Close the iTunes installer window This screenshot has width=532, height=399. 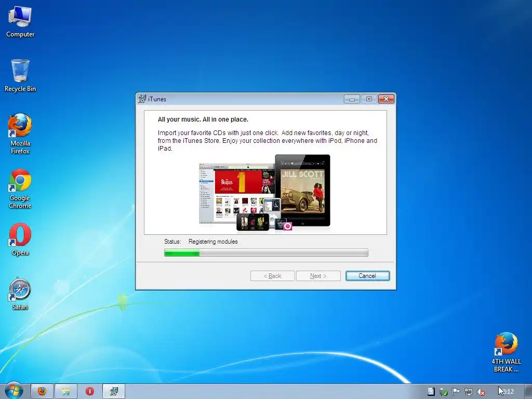[x=386, y=99]
